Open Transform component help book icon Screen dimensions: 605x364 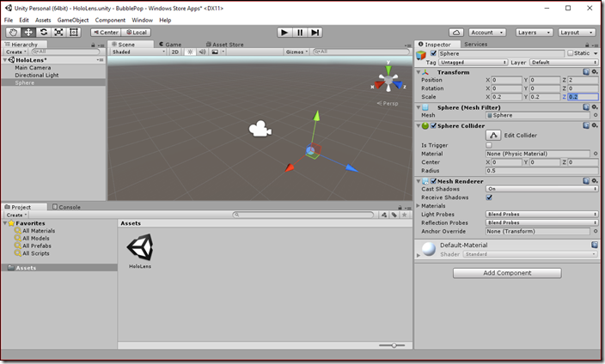tap(586, 72)
